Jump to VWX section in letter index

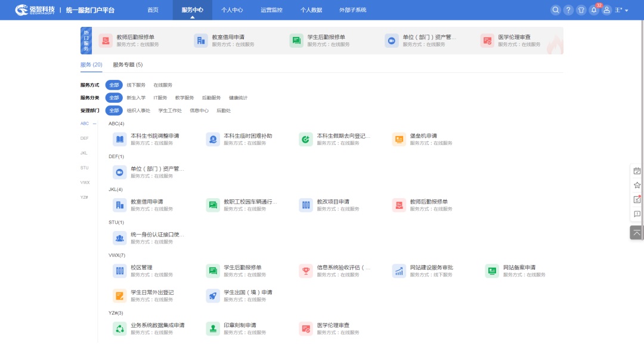coord(85,183)
